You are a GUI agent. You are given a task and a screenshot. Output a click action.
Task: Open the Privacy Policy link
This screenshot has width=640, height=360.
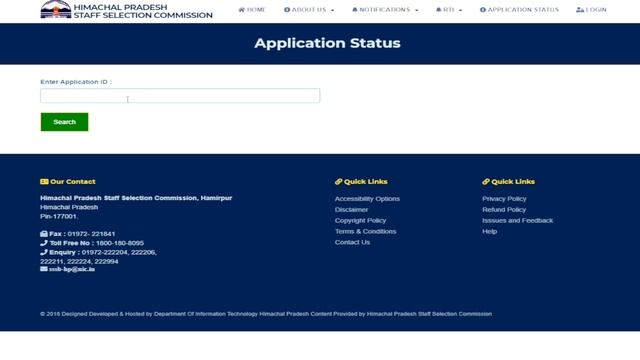(504, 199)
